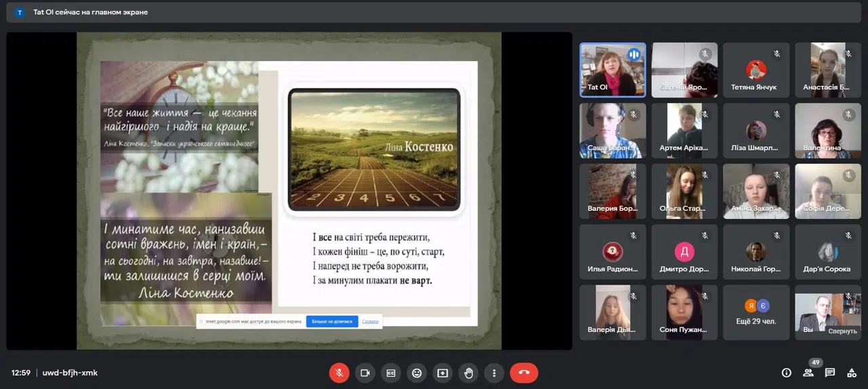Click 'Свернуть' on your self-view tile

coord(842,331)
